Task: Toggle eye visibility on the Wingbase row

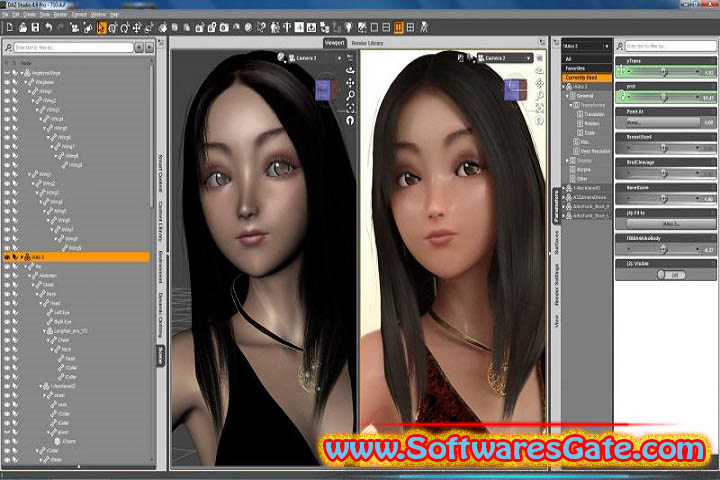Action: [7, 82]
